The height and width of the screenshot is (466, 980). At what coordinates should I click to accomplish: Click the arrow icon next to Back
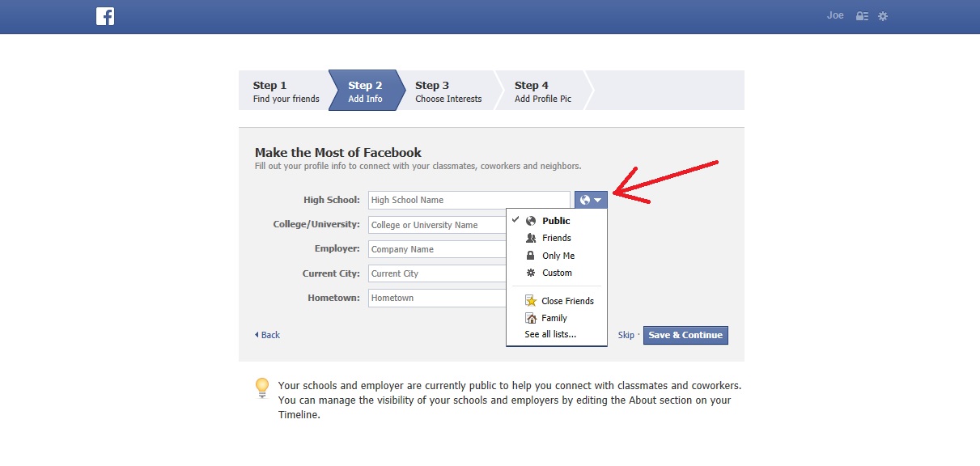click(x=257, y=335)
